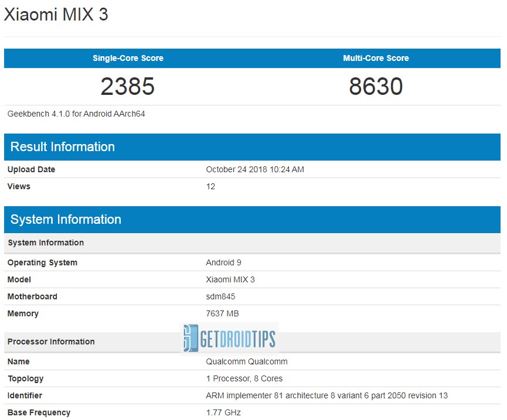The height and width of the screenshot is (420, 507).
Task: Select the processor Name label
Action: click(18, 361)
